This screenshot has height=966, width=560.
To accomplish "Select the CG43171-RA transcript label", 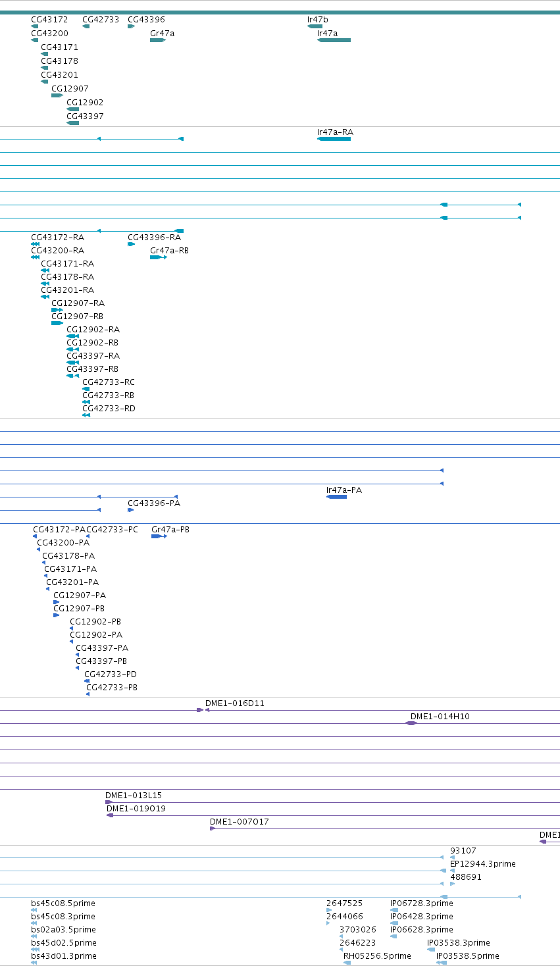I will tap(67, 264).
